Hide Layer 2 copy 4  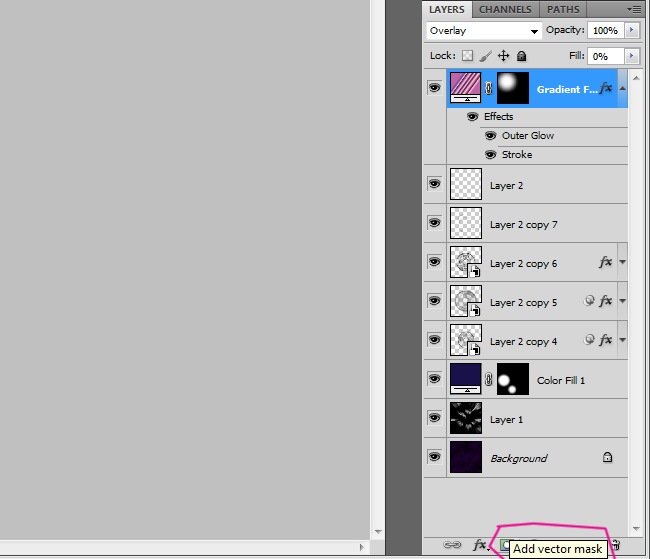pos(434,340)
